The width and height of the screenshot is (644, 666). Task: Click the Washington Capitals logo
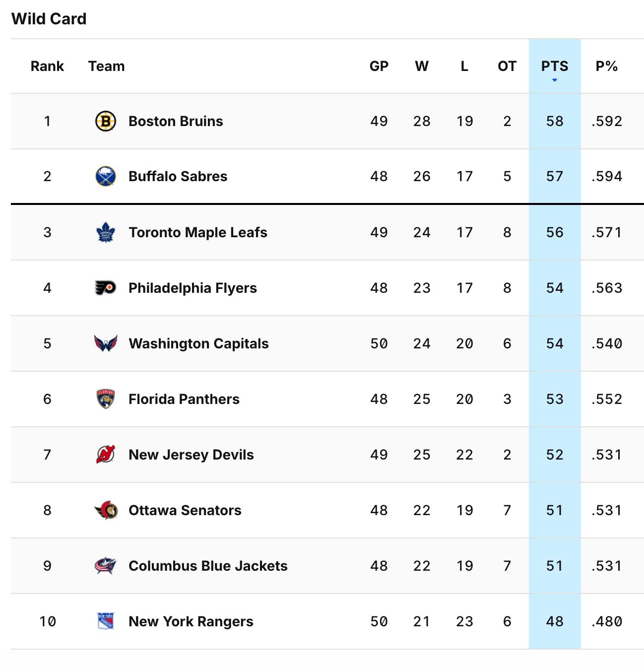point(105,343)
